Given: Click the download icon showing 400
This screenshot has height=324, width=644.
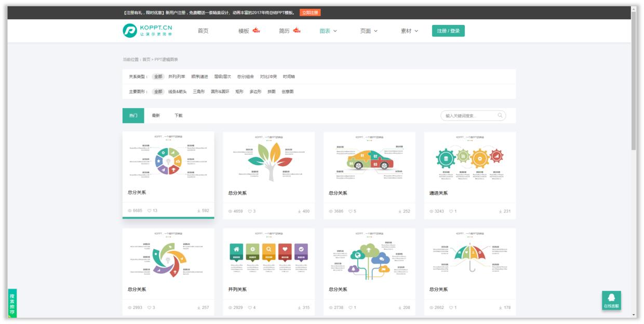Looking at the screenshot, I should 299,211.
